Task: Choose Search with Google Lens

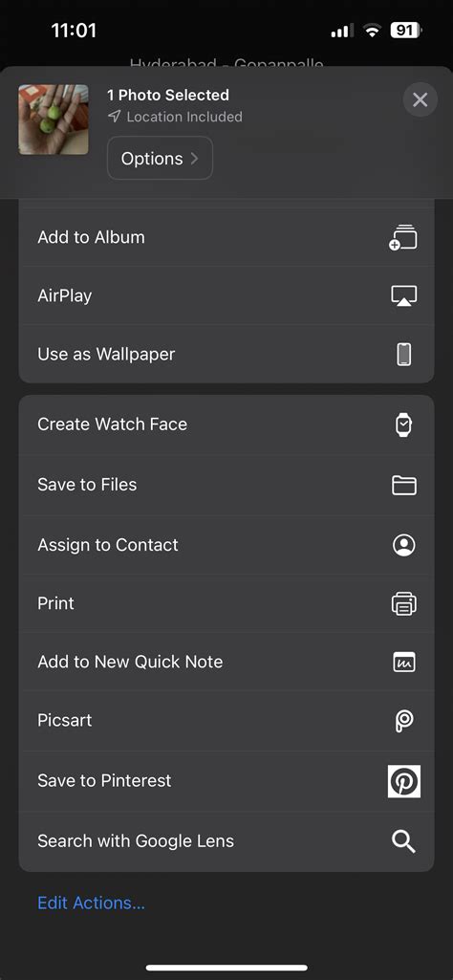Action: [226, 841]
